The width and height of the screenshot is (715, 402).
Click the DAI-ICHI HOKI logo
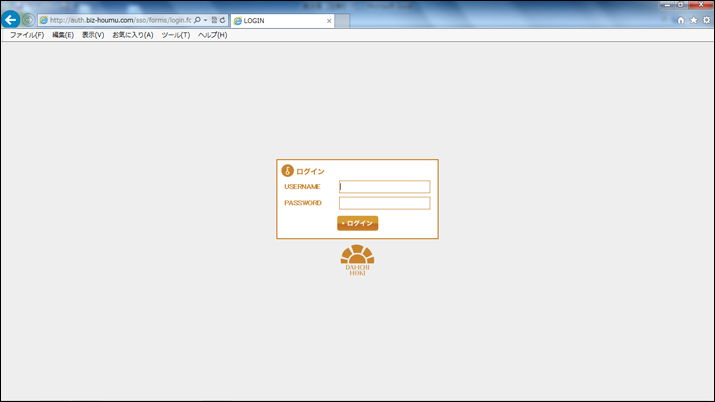358,260
